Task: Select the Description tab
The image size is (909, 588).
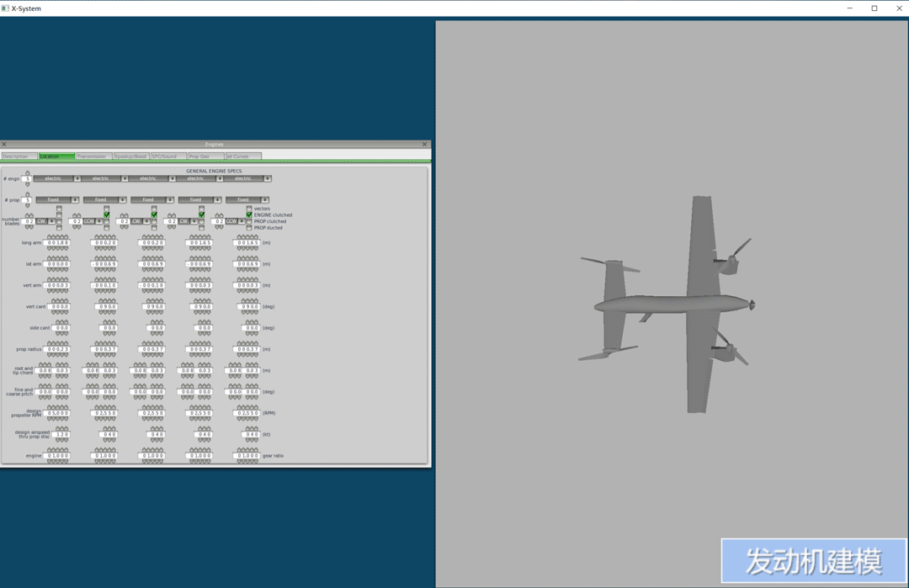Action: [19, 156]
